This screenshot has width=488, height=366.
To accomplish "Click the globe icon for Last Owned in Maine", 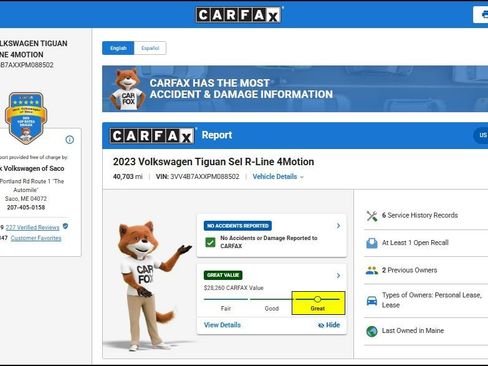I will [x=372, y=331].
